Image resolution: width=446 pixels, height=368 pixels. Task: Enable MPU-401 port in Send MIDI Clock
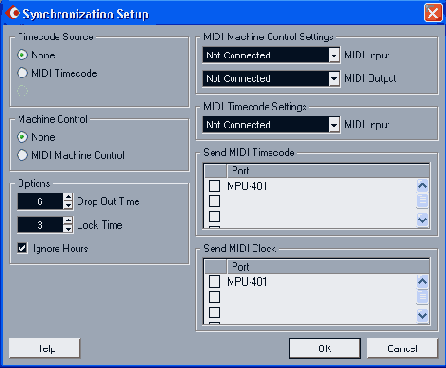(214, 282)
